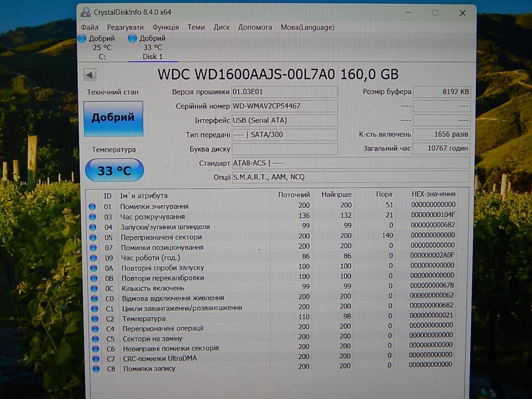This screenshot has width=532, height=399.
Task: Click status orb for C5 Сектори на заміну
Action: coord(96,339)
